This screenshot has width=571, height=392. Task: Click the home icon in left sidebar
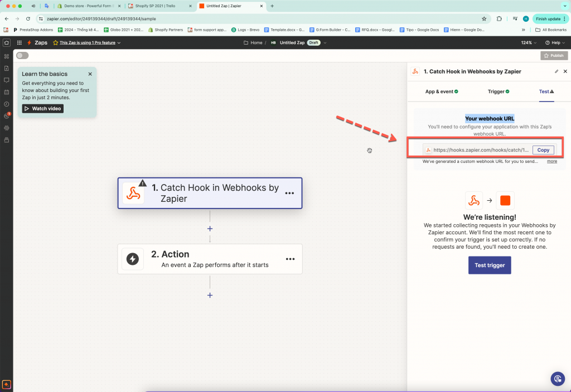[x=6, y=42]
